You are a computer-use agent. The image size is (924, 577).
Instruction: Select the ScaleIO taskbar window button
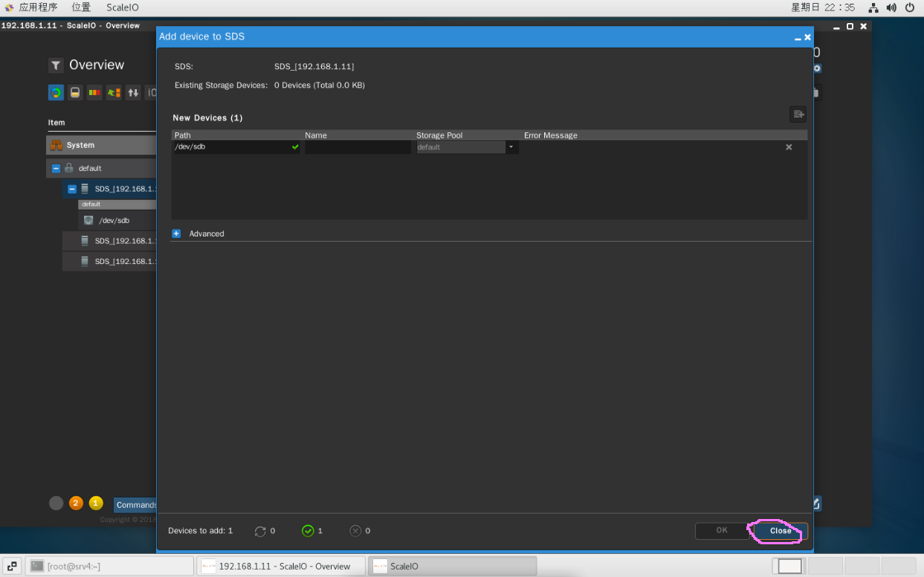coord(453,566)
